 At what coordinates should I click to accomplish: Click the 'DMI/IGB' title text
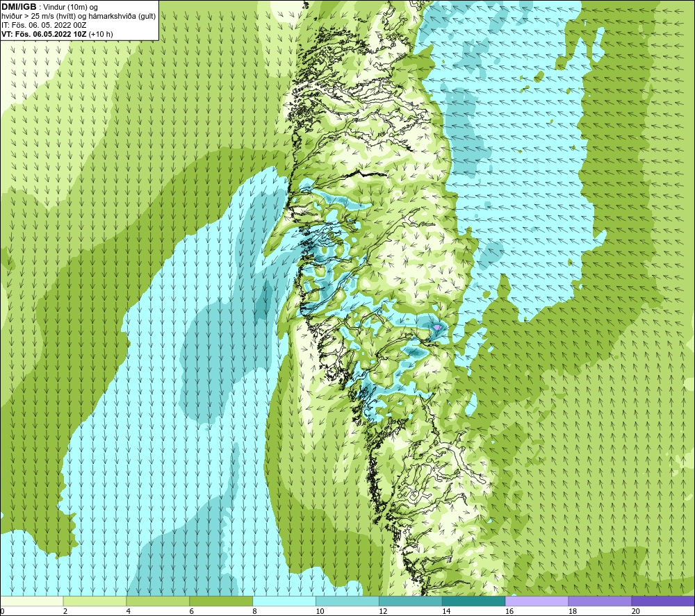click(19, 7)
